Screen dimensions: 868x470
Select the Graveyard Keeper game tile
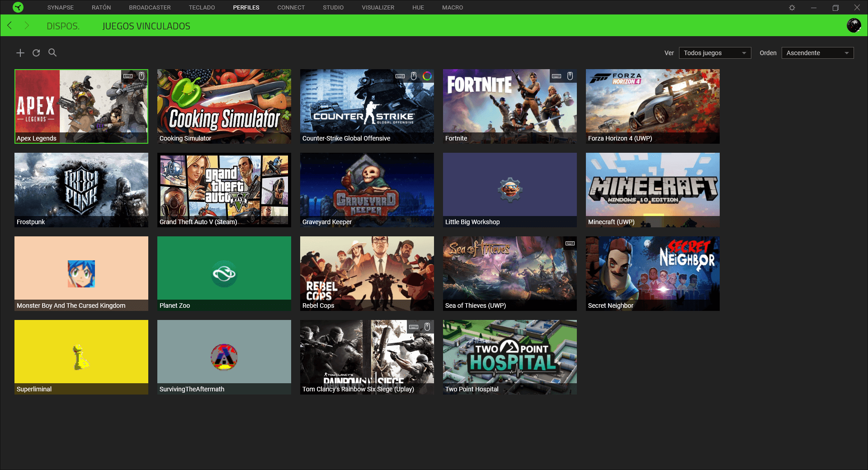[367, 190]
